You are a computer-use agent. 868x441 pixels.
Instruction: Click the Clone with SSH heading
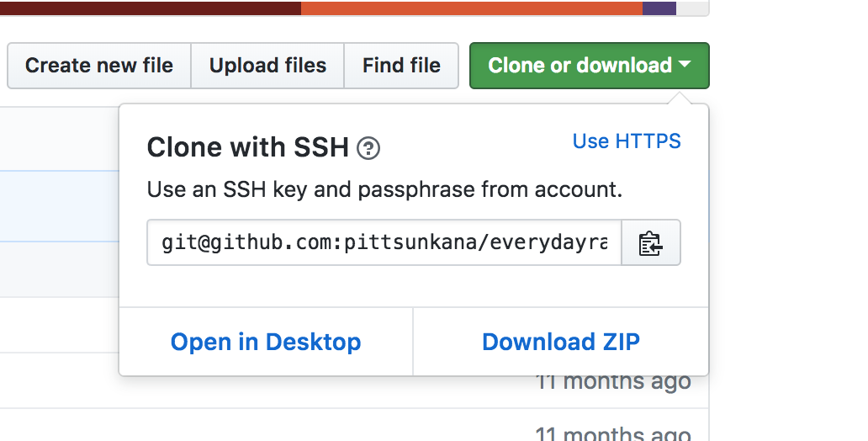[247, 148]
